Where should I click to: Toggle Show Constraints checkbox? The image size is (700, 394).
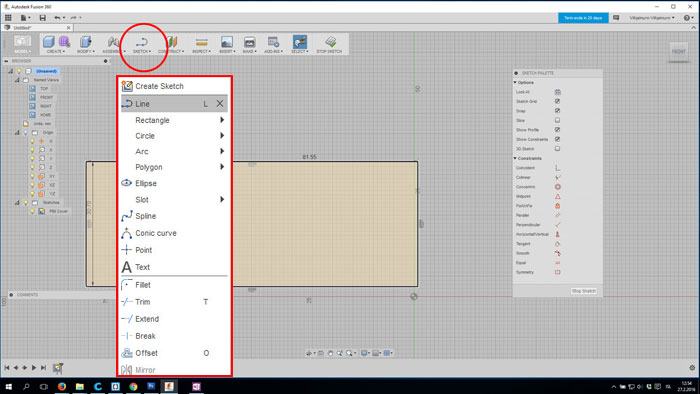(557, 139)
